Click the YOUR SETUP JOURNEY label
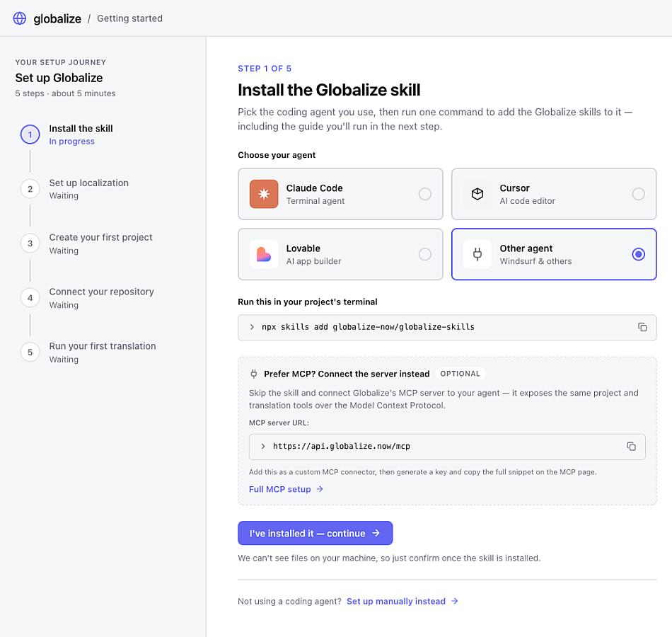 coord(60,62)
